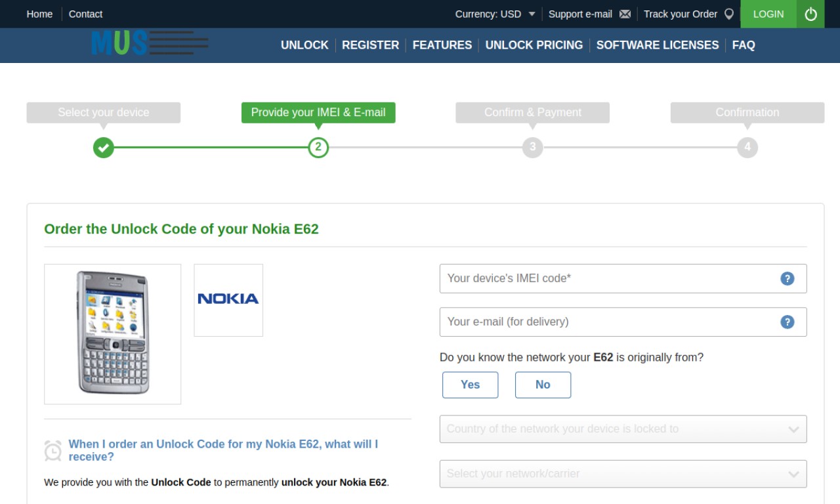Click the step 2 circle indicator

[318, 148]
